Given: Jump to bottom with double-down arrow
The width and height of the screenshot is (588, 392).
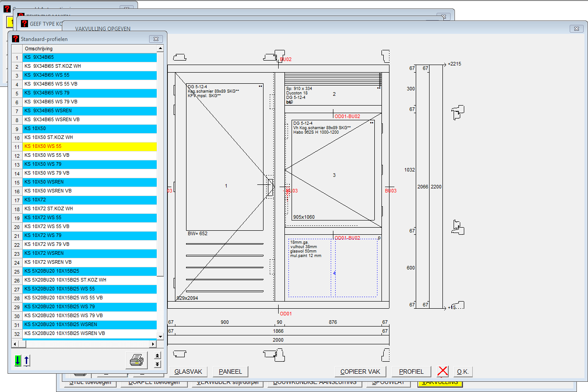Looking at the screenshot, I should click(157, 364).
